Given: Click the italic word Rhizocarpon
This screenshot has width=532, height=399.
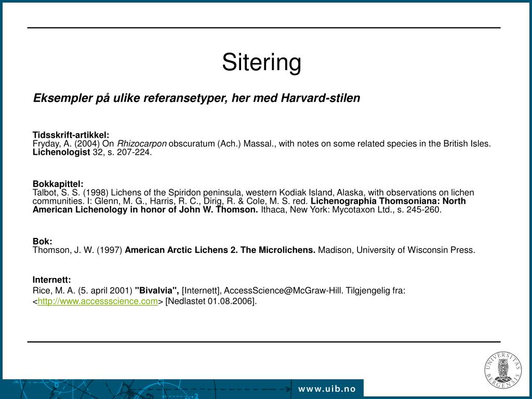Looking at the screenshot, I should pos(142,144).
